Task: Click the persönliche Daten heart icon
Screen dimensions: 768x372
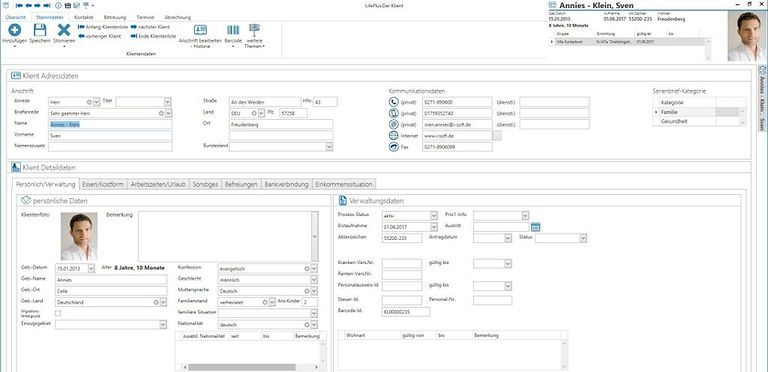Action: [x=27, y=201]
